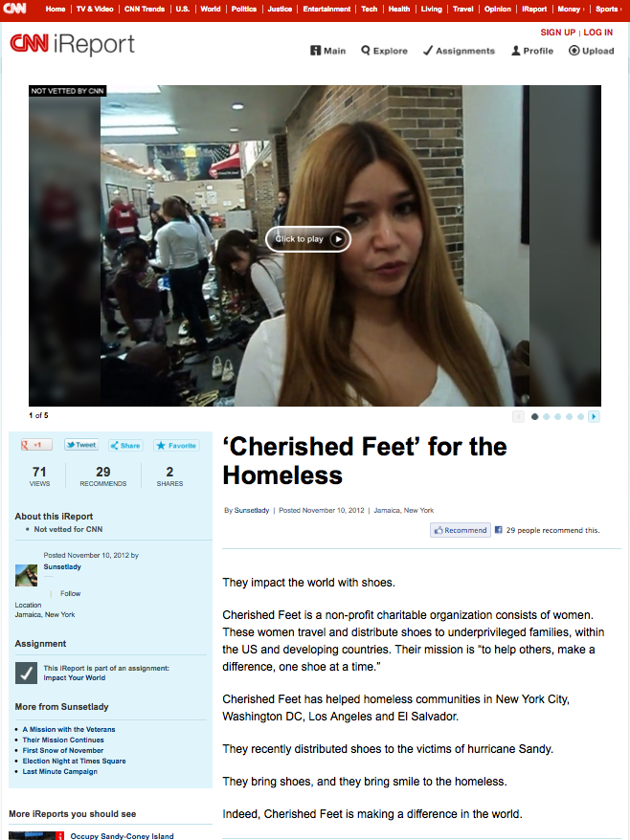Select Entertainment in the top navigation bar
The height and width of the screenshot is (840, 630).
click(326, 10)
